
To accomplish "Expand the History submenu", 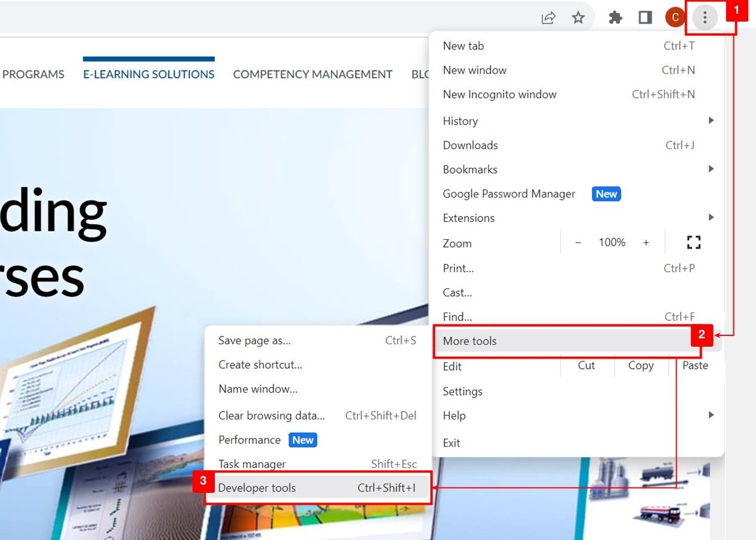I will click(x=576, y=121).
